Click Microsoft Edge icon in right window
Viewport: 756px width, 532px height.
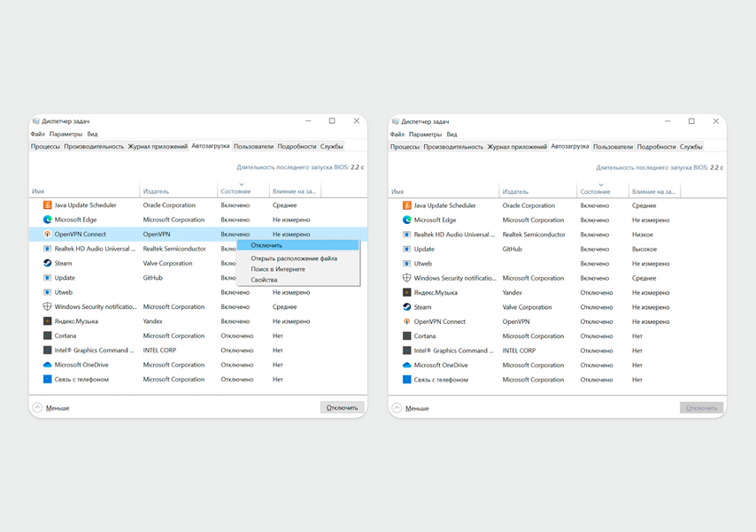pyautogui.click(x=407, y=220)
